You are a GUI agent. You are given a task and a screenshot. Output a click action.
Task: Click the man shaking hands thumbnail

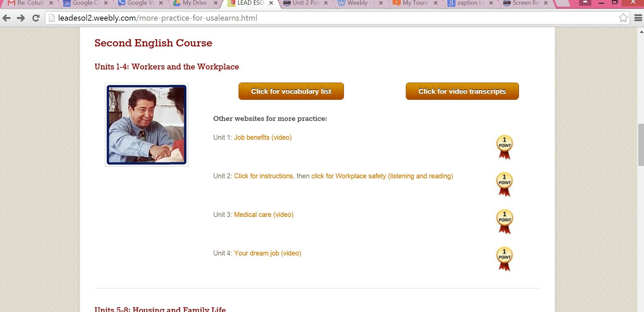[x=147, y=125]
